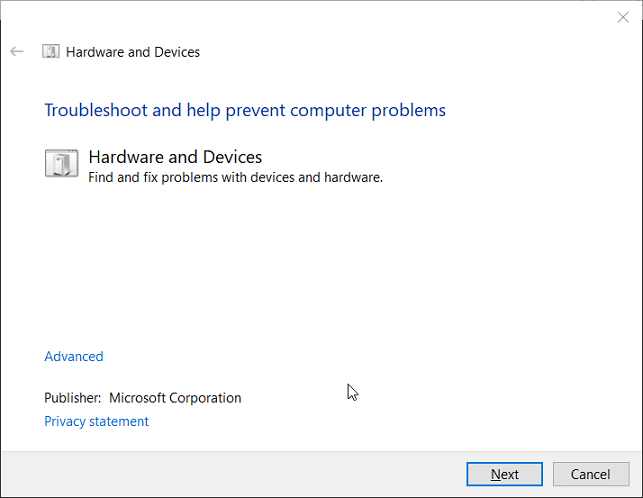Click the small Hardware and Devices title icon
This screenshot has height=498, width=643.
pos(51,52)
